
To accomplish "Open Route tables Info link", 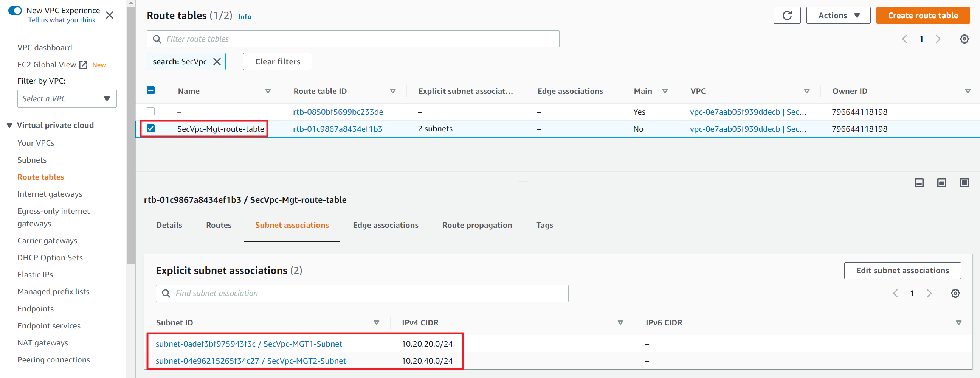I will 245,16.
